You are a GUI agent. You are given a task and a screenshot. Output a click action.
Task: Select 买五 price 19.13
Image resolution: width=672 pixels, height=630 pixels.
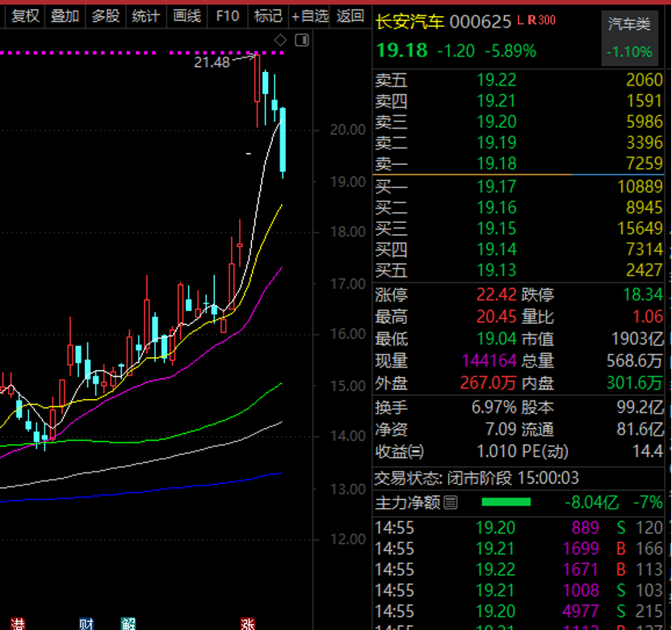tap(497, 271)
